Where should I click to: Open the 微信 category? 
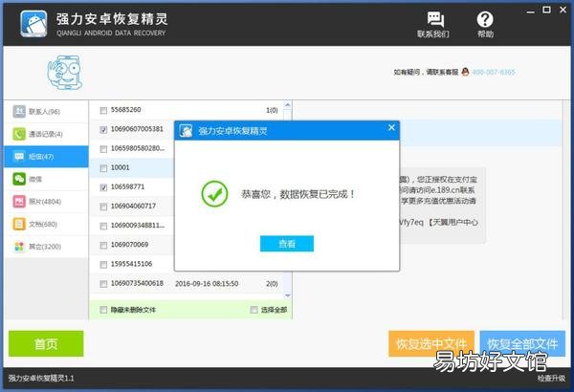46,179
